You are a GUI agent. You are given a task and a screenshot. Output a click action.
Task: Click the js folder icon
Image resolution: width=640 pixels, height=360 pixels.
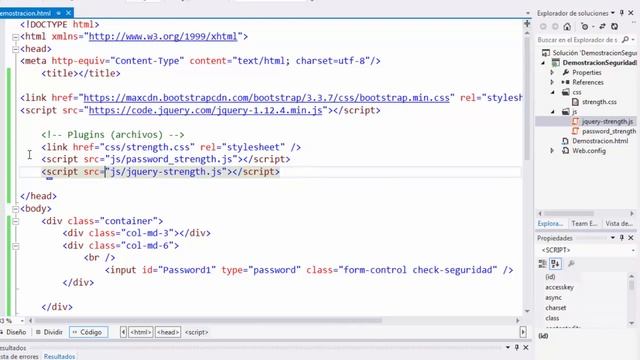(x=565, y=111)
